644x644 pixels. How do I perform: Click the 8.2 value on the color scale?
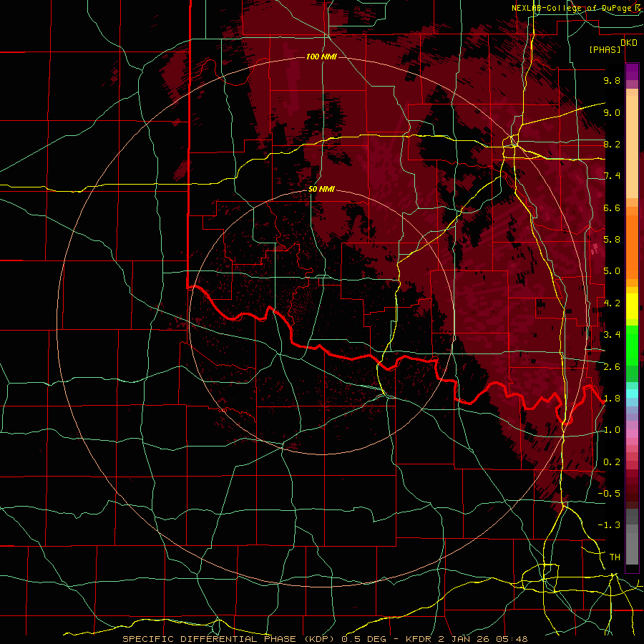pyautogui.click(x=612, y=144)
